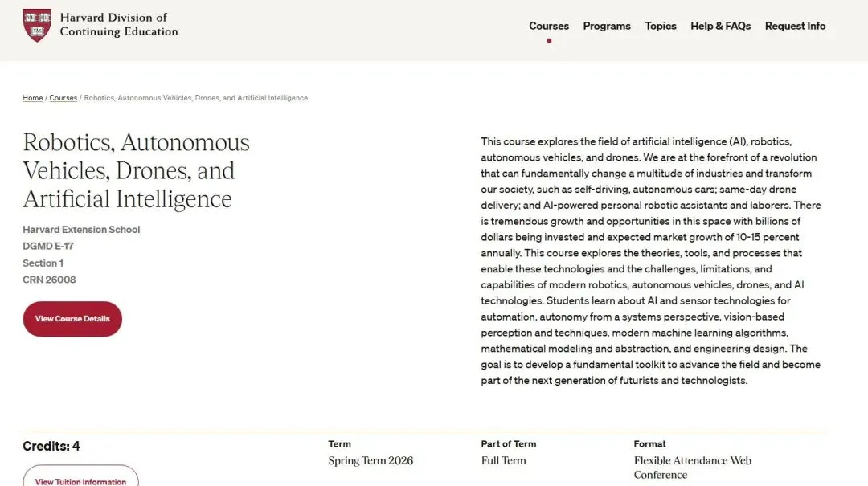The image size is (868, 486).
Task: Click the Harvard shield logo
Action: [37, 25]
